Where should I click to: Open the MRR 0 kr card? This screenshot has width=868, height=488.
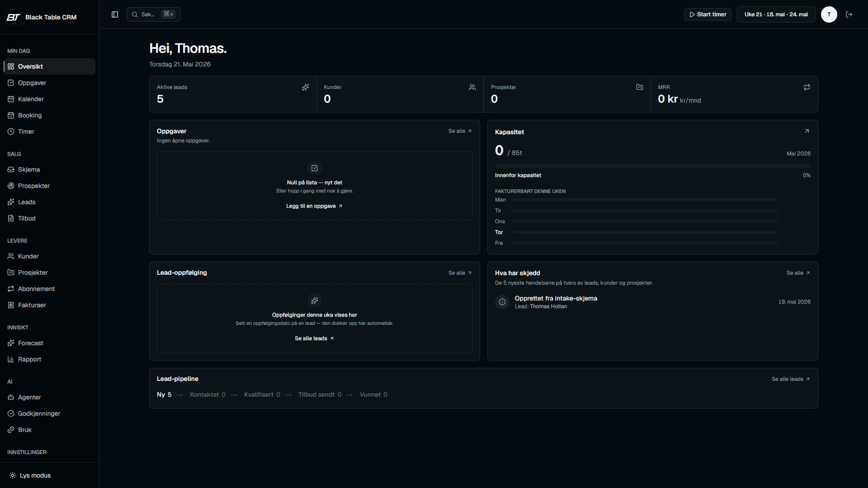[x=734, y=94]
